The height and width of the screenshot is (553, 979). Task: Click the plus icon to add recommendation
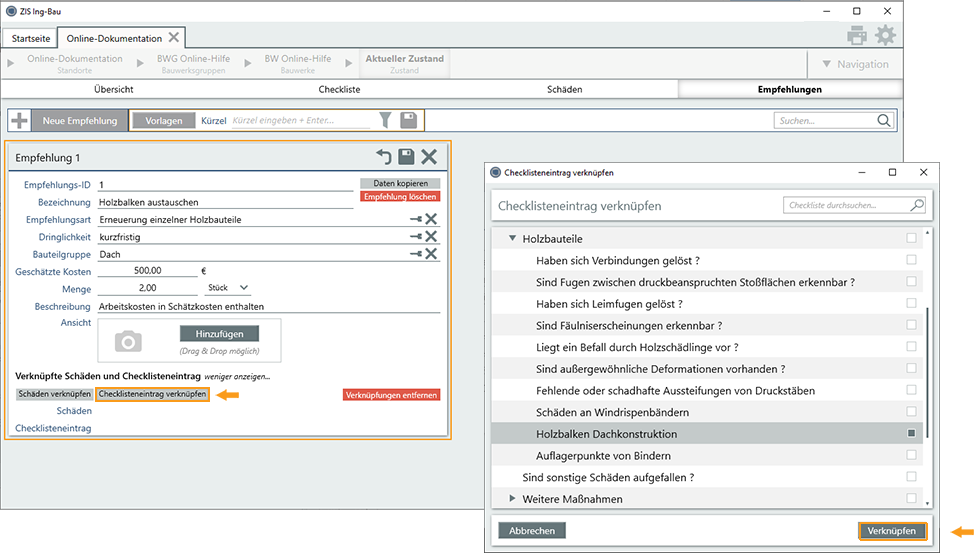pyautogui.click(x=19, y=121)
